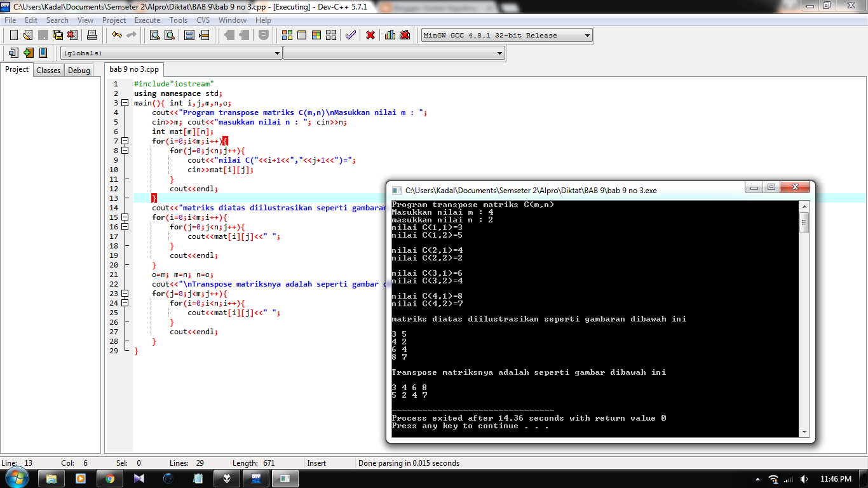Open Google Chrome from the taskbar
This screenshot has height=488, width=868.
[111, 478]
